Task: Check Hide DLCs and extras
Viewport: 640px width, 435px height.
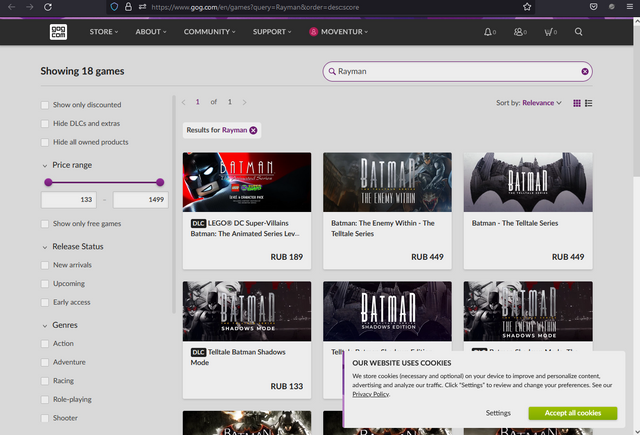Action: [x=45, y=124]
